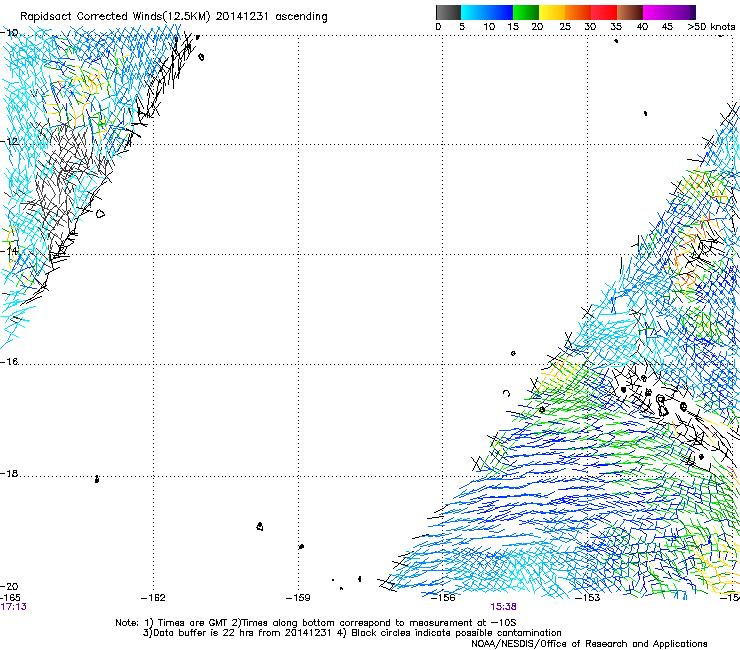This screenshot has width=740, height=650.
Task: Click the island marker just below -18 at left
Action: 97,479
